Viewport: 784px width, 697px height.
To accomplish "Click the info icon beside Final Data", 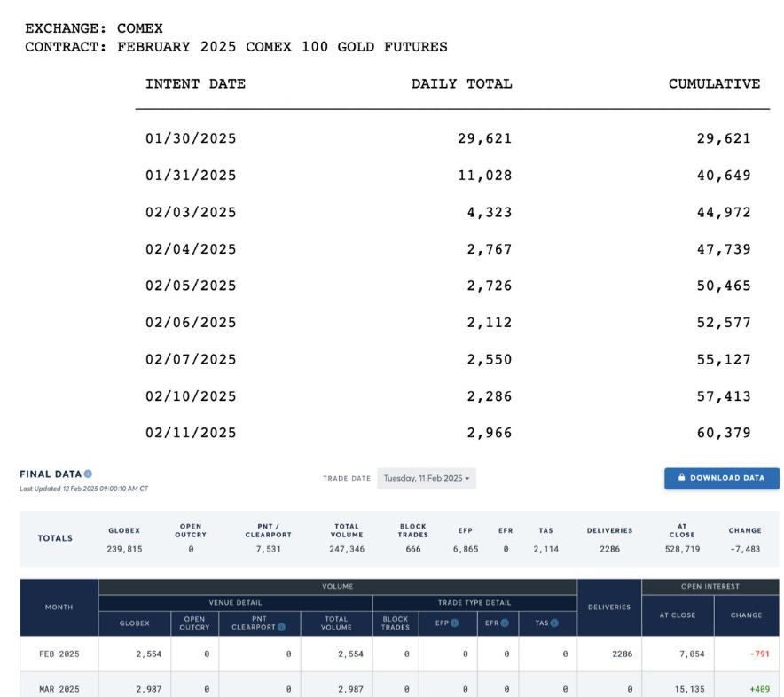I will (88, 474).
